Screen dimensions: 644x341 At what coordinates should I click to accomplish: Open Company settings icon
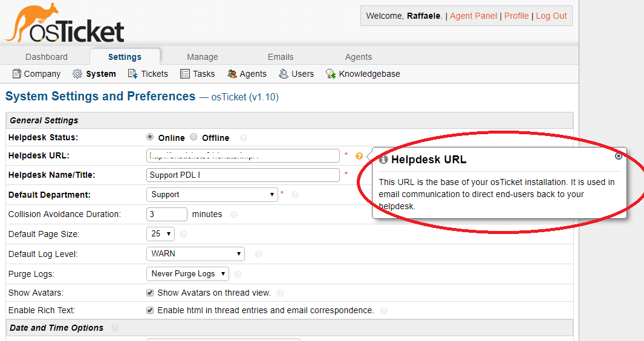coord(17,74)
